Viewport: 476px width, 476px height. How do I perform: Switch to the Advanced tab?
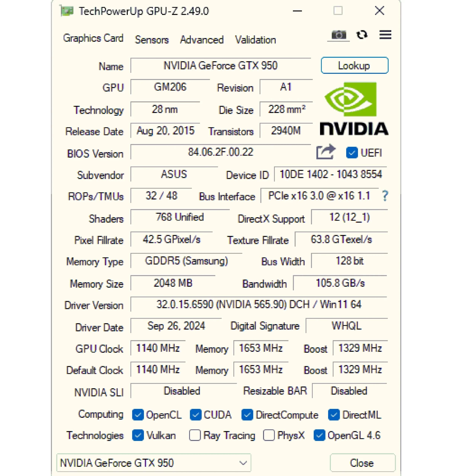(202, 40)
